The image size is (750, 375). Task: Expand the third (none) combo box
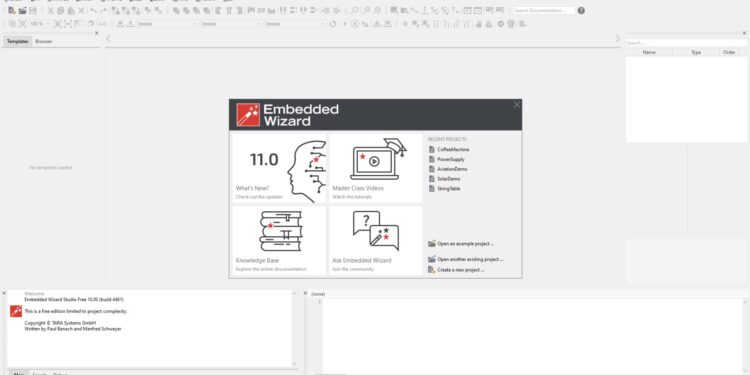[295, 23]
